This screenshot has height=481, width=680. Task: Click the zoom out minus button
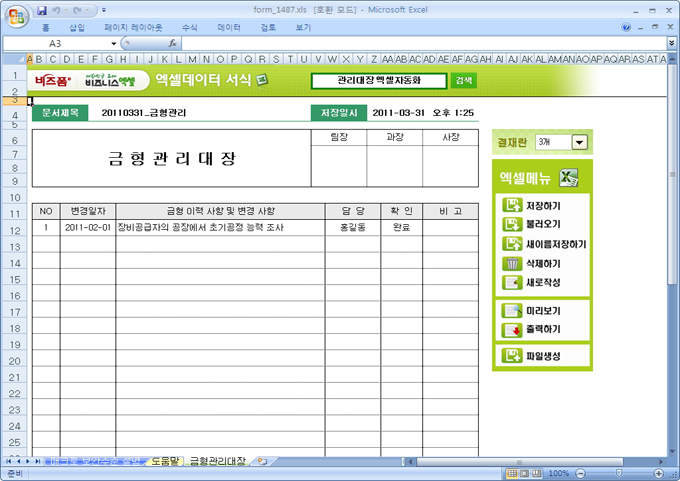click(581, 473)
